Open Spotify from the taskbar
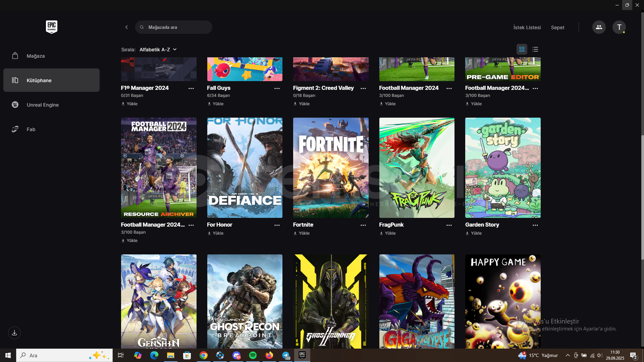This screenshot has width=644, height=362. pos(253,355)
